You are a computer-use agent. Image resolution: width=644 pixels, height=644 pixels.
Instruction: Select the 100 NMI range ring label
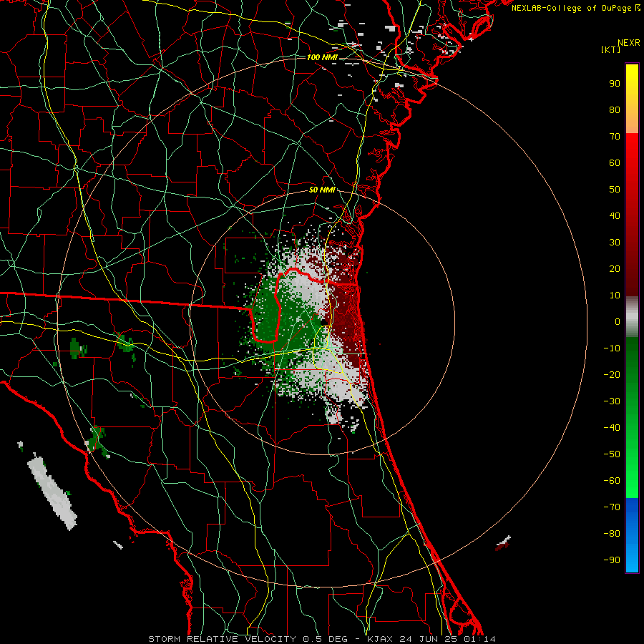tap(322, 57)
